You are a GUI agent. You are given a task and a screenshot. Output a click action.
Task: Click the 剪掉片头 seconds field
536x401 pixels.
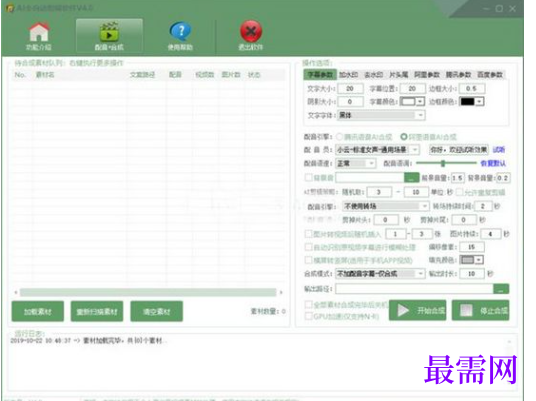click(x=386, y=220)
